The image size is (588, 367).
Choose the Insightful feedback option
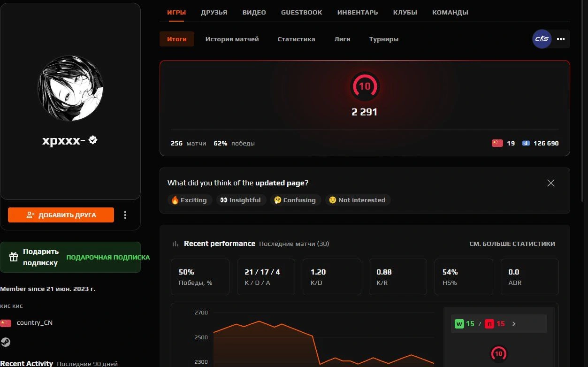point(241,200)
